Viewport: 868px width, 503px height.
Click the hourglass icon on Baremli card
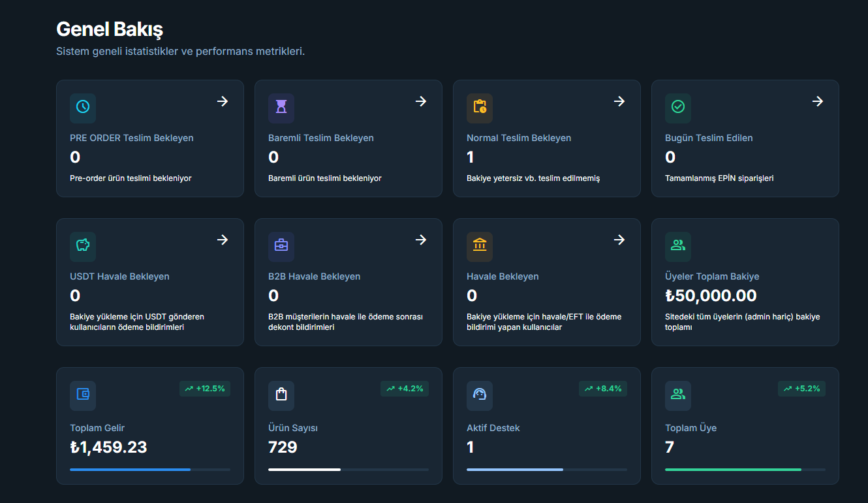(x=281, y=108)
